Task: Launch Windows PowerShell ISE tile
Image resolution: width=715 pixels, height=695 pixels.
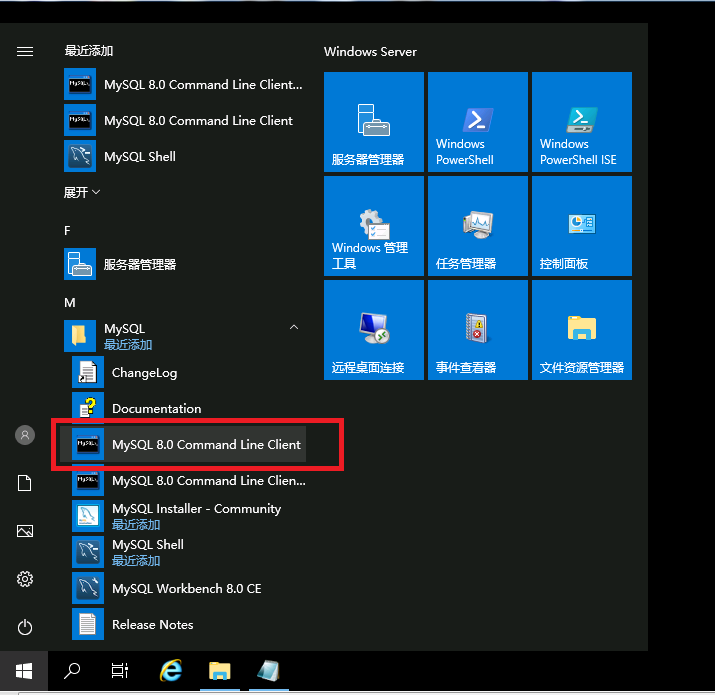Action: click(x=582, y=122)
